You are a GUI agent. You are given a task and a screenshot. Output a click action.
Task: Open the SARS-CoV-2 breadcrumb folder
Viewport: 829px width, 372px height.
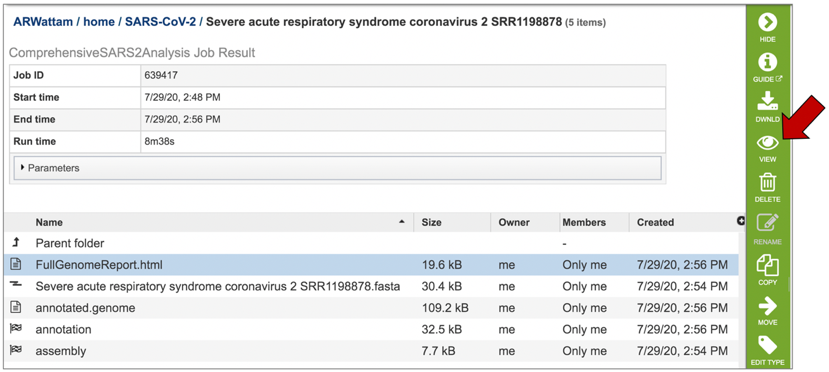point(161,22)
